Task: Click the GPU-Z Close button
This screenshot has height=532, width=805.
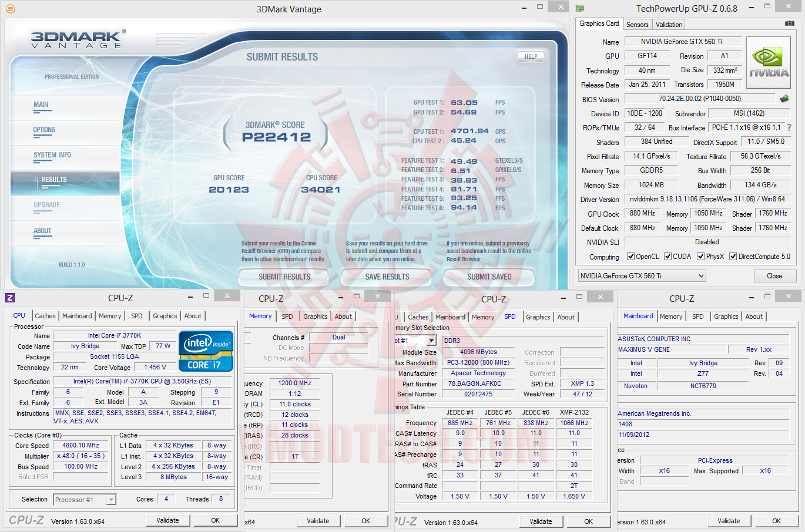Action: [774, 276]
